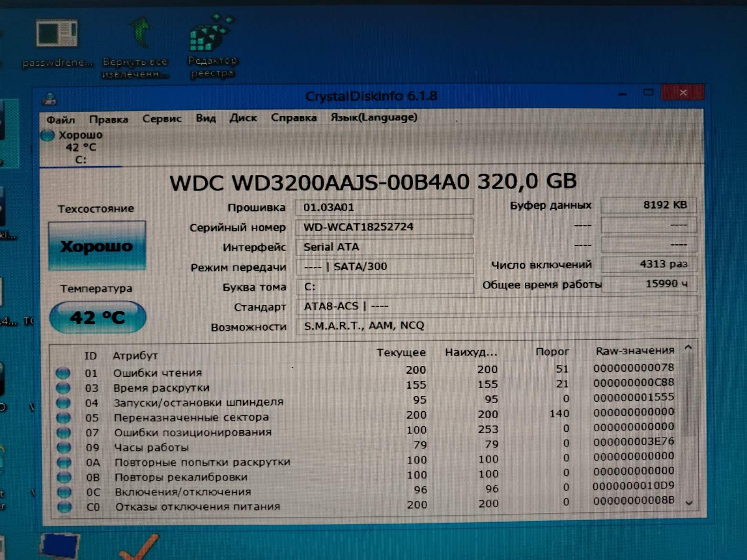Screen dimensions: 747x560
Task: Click status icon for attribute 09 Часы работы
Action: [x=64, y=448]
